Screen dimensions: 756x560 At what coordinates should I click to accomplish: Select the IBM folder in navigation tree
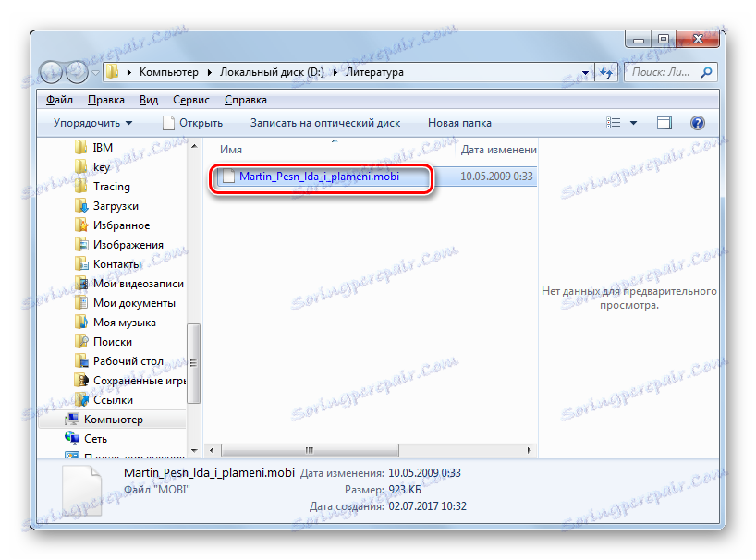(x=103, y=148)
